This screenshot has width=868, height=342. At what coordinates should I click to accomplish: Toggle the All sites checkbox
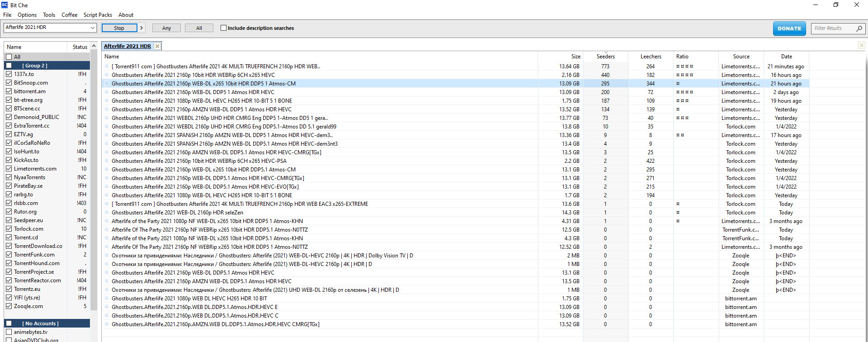[9, 57]
